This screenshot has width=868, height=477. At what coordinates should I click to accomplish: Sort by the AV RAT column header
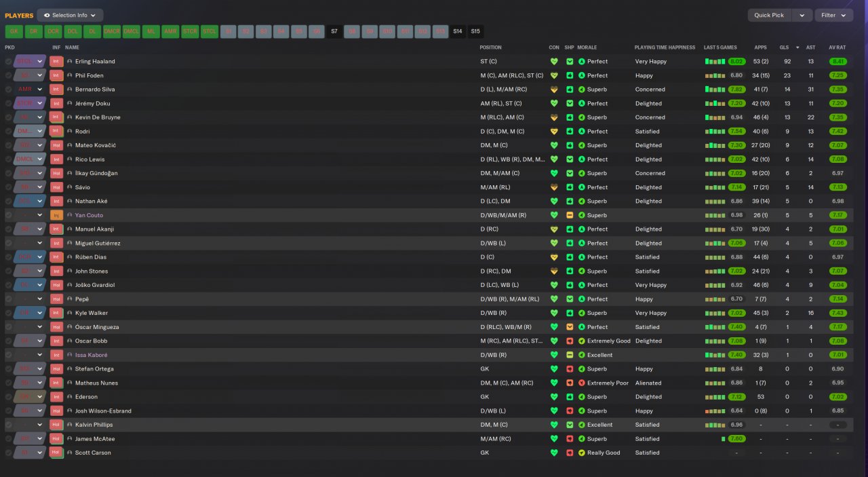(837, 47)
